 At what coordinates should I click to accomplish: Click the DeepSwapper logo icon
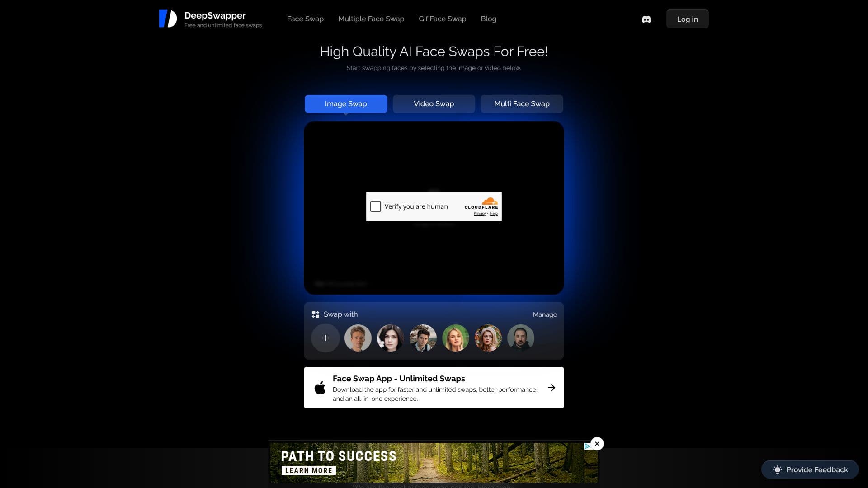(168, 19)
